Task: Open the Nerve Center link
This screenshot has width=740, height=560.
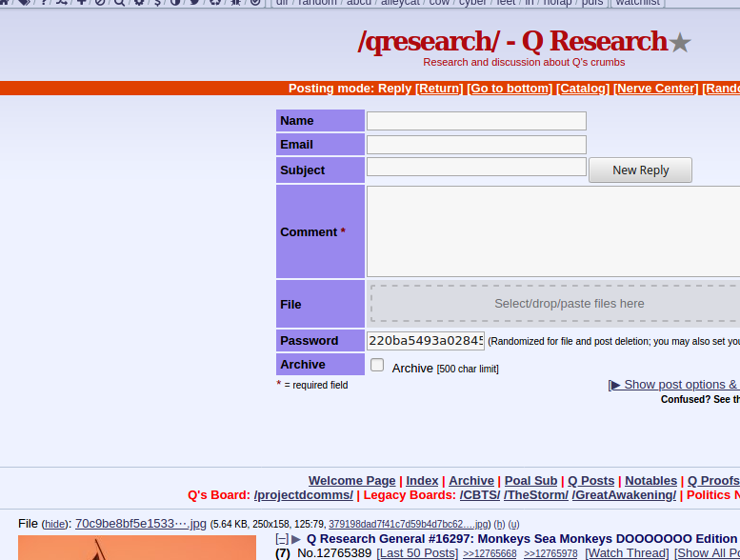Action: [655, 89]
